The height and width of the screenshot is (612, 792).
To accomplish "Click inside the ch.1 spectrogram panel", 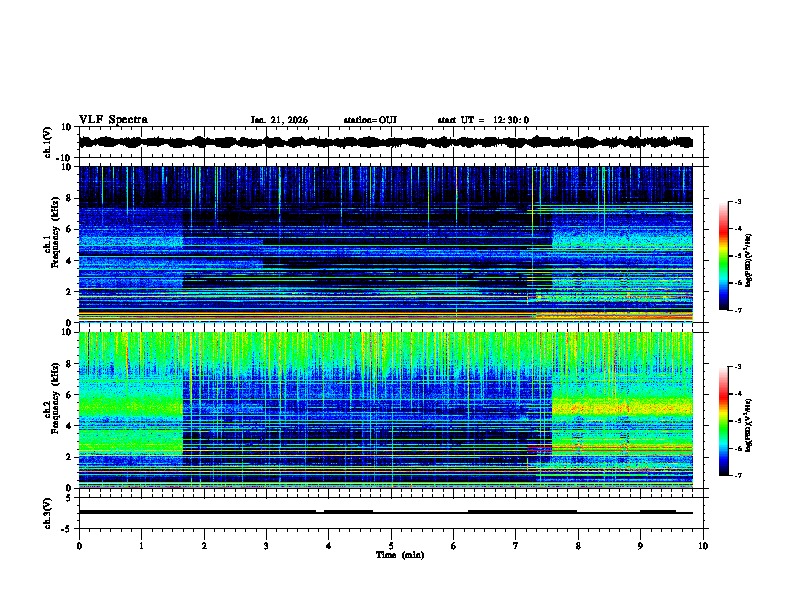I will tap(385, 244).
